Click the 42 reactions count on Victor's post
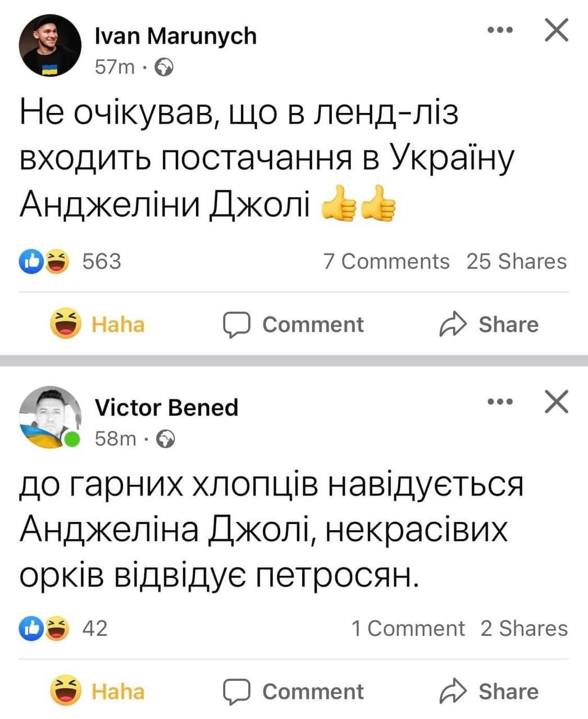588x719 pixels. click(94, 629)
